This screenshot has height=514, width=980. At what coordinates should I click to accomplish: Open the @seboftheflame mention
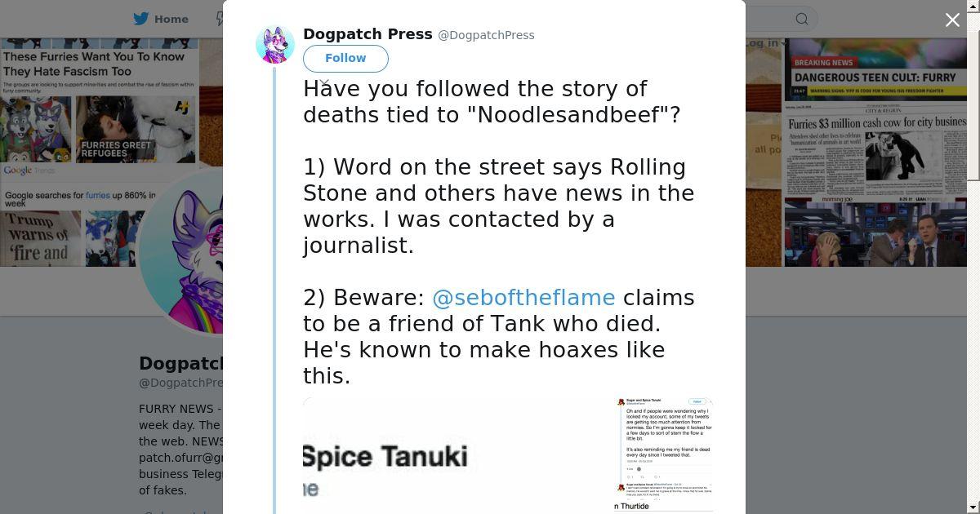[x=523, y=298]
